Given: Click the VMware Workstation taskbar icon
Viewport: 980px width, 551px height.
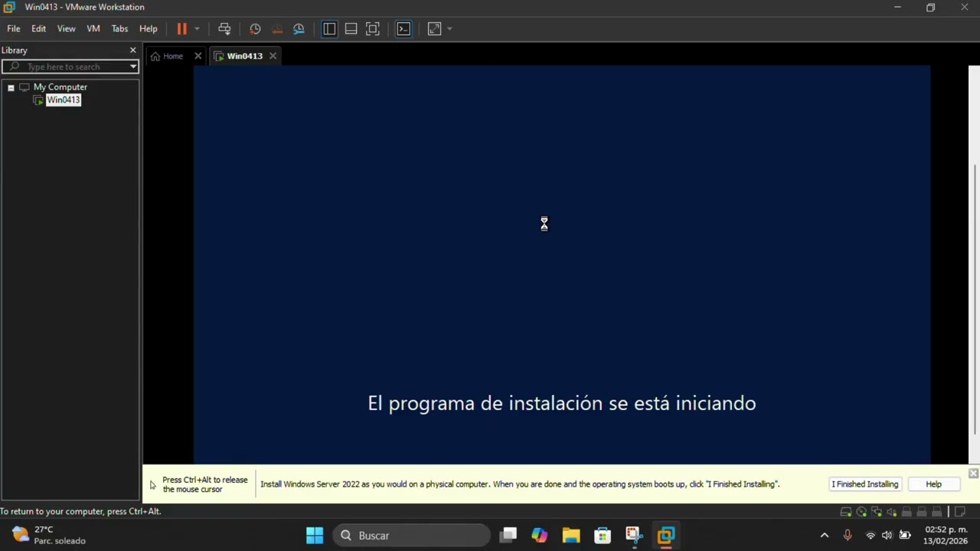Looking at the screenshot, I should pos(665,536).
